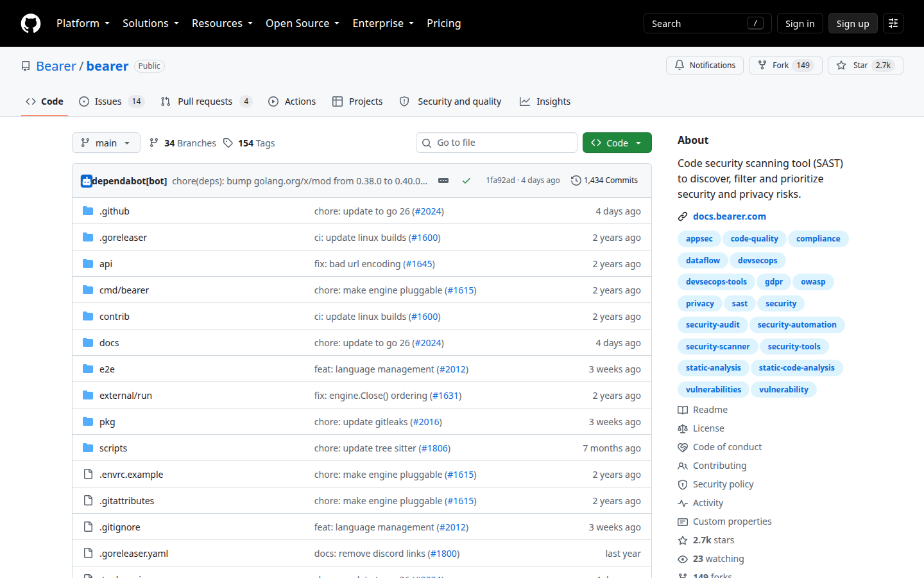This screenshot has width=924, height=578.
Task: Click the dependabot avatar icon
Action: click(x=87, y=181)
